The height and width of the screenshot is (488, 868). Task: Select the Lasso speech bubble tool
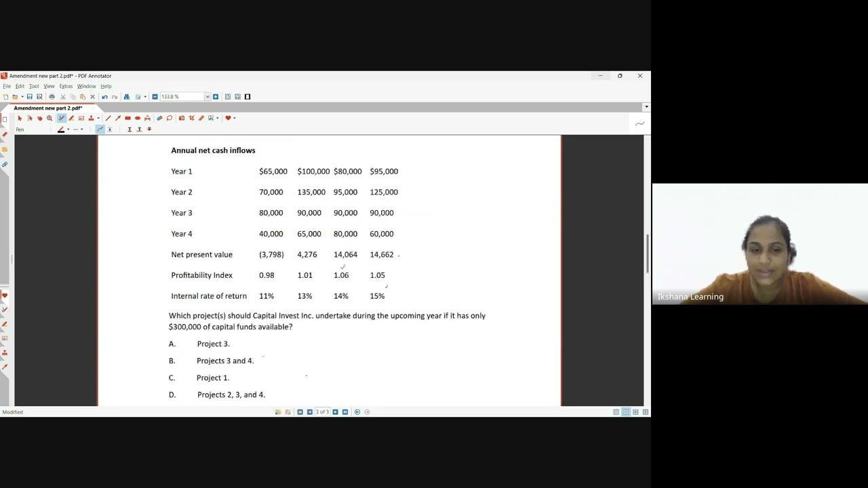click(170, 118)
